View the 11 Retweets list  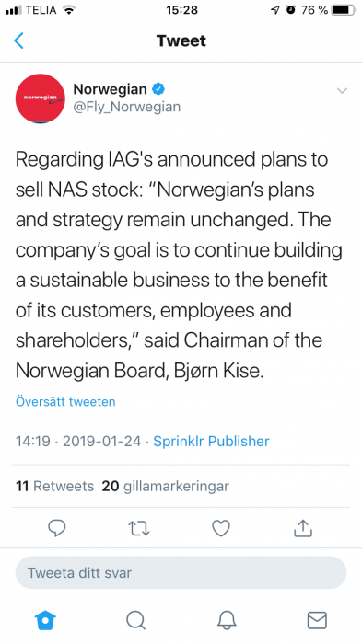point(54,486)
